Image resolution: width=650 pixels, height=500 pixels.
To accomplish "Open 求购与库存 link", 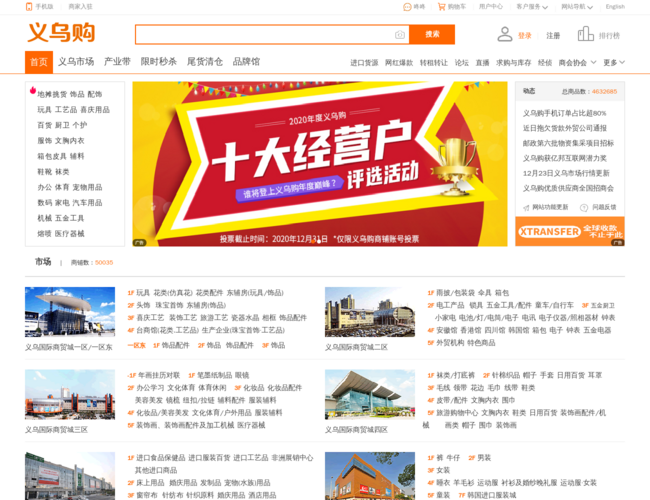I will click(514, 63).
